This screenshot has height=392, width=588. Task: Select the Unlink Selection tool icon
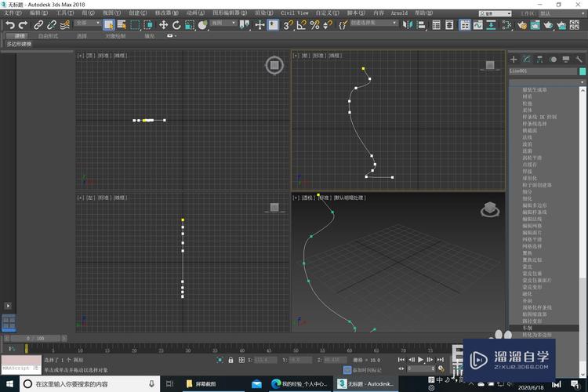click(52, 25)
